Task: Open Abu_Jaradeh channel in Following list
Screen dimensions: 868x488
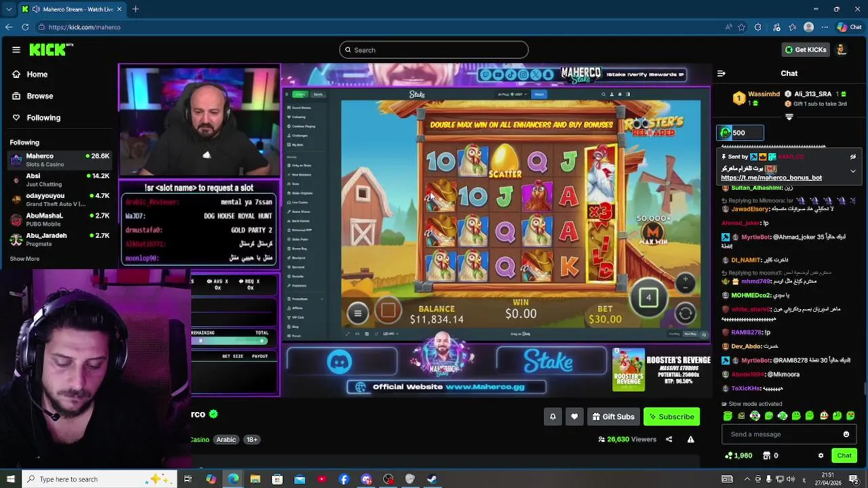Action: tap(60, 239)
